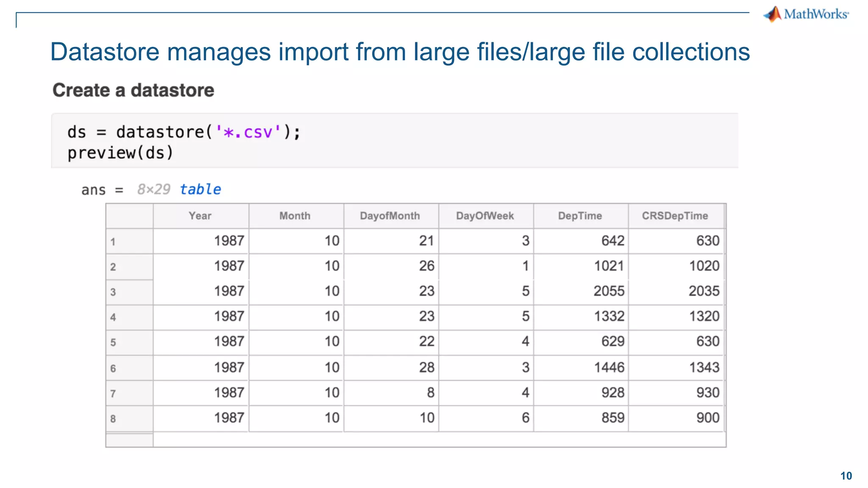Screen dimensions: 868x488
Task: Click Month cell 10 in row 5
Action: (x=296, y=341)
